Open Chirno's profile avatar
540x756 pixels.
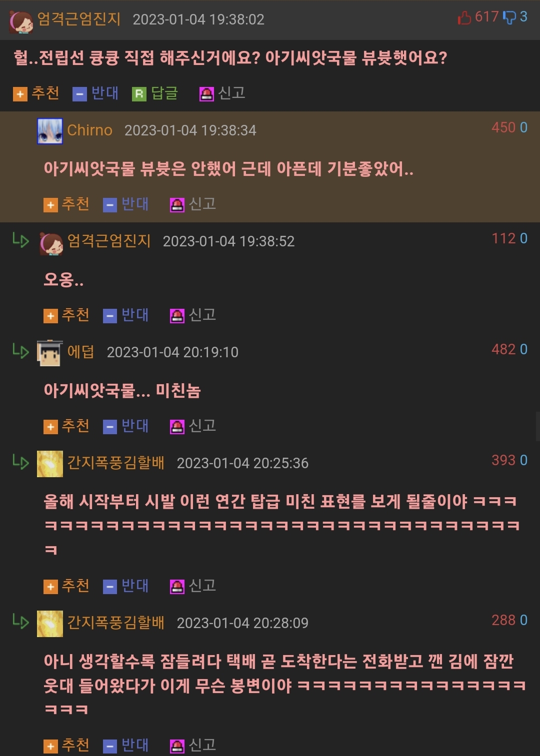[50, 131]
